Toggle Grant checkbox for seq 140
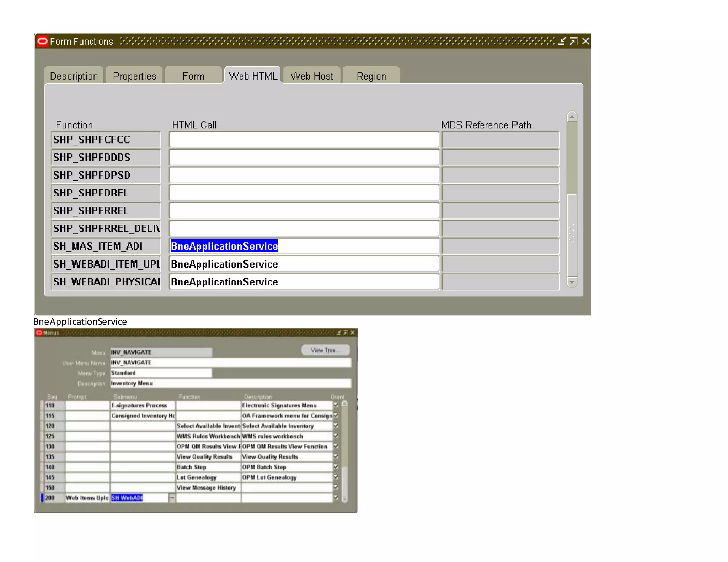 [336, 466]
